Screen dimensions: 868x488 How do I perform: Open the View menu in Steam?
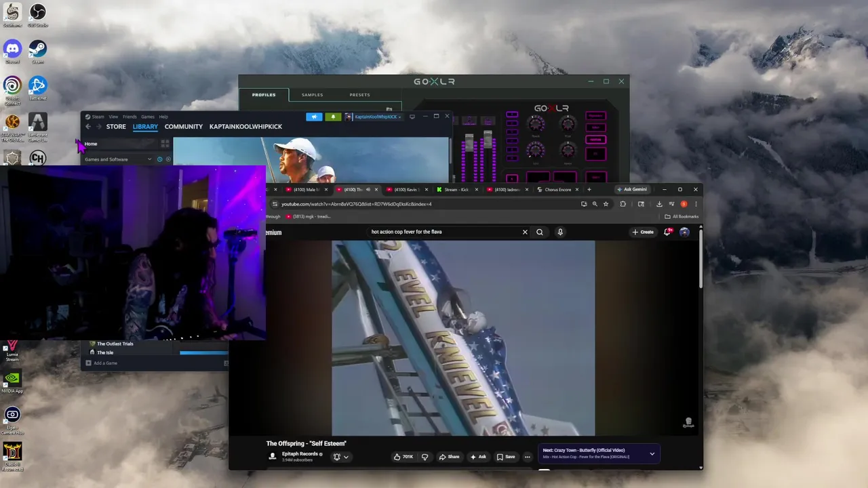[x=113, y=117]
